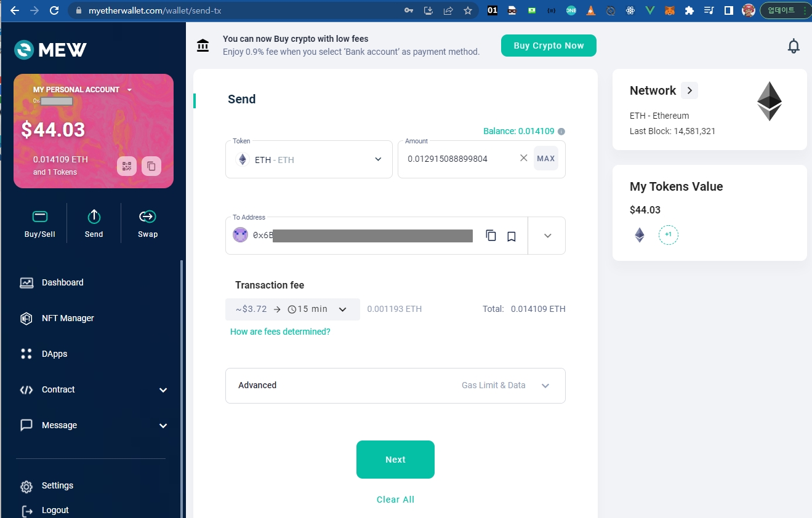
Task: Open the React devtools extension
Action: 630,10
